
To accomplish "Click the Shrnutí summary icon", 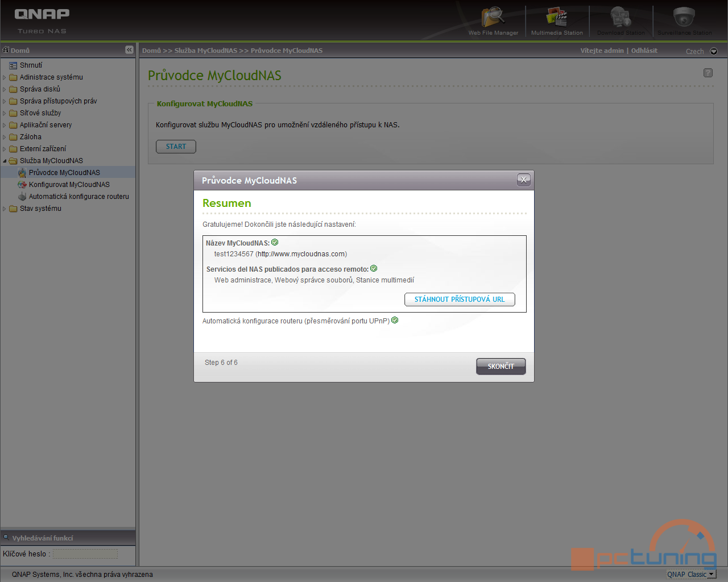I will point(13,65).
